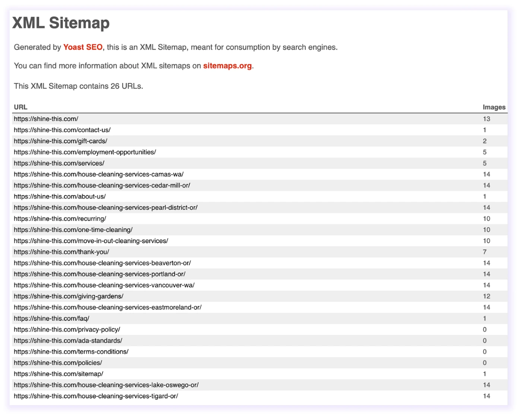Open the faq page link
527x420 pixels.
click(51, 318)
